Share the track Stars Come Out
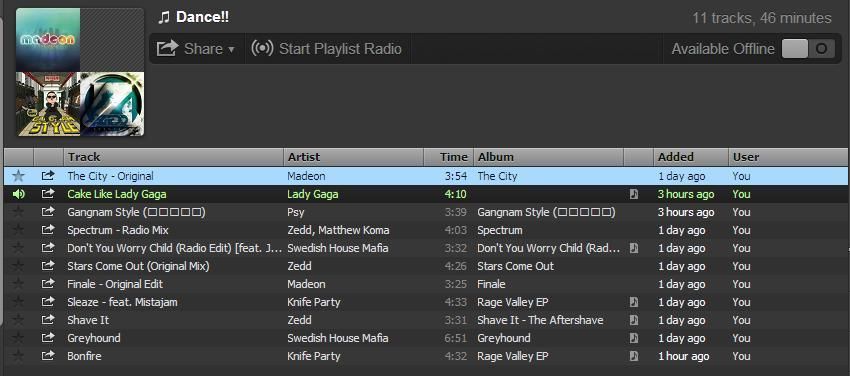850x376 pixels. [48, 265]
